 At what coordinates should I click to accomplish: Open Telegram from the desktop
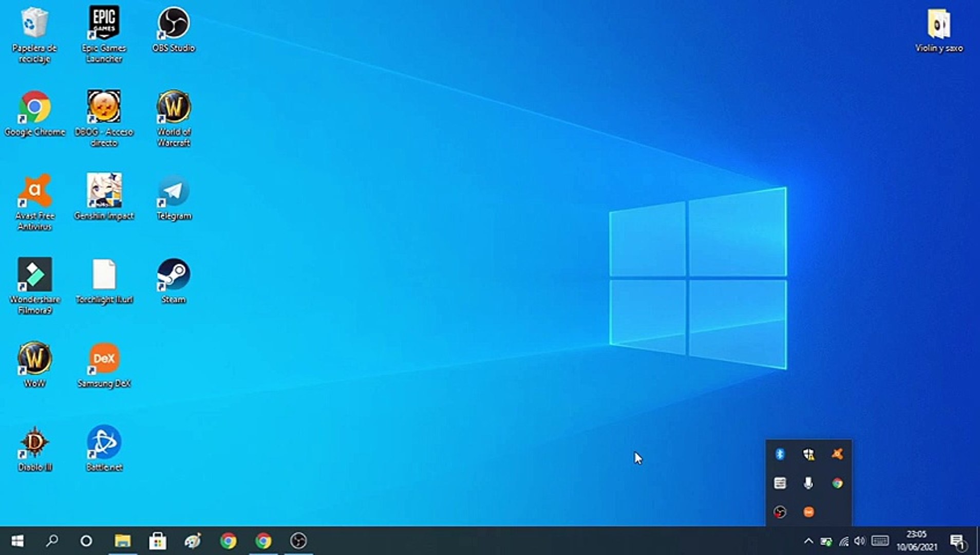173,191
